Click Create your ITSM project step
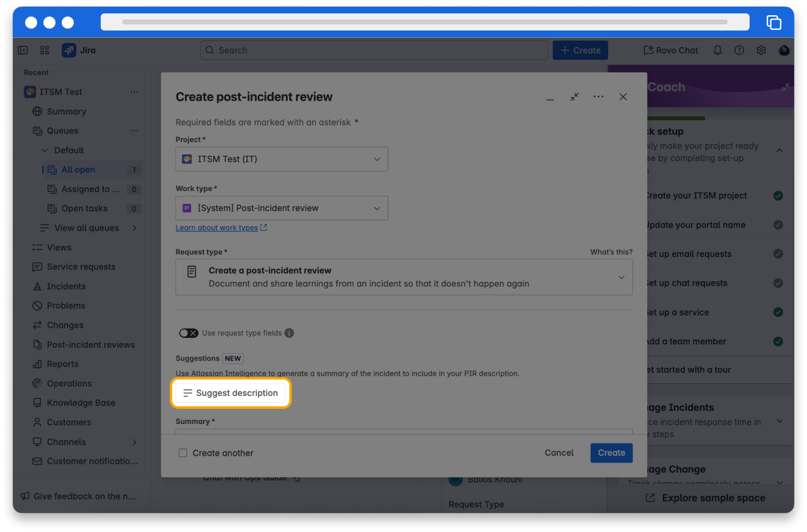This screenshot has width=807, height=532. point(697,196)
